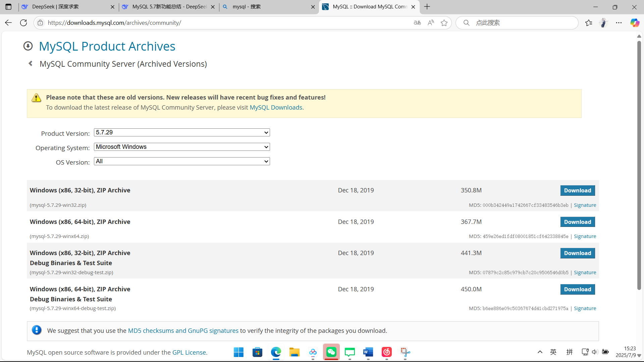Image resolution: width=644 pixels, height=362 pixels.
Task: Open WeChat from the taskbar
Action: pyautogui.click(x=331, y=352)
